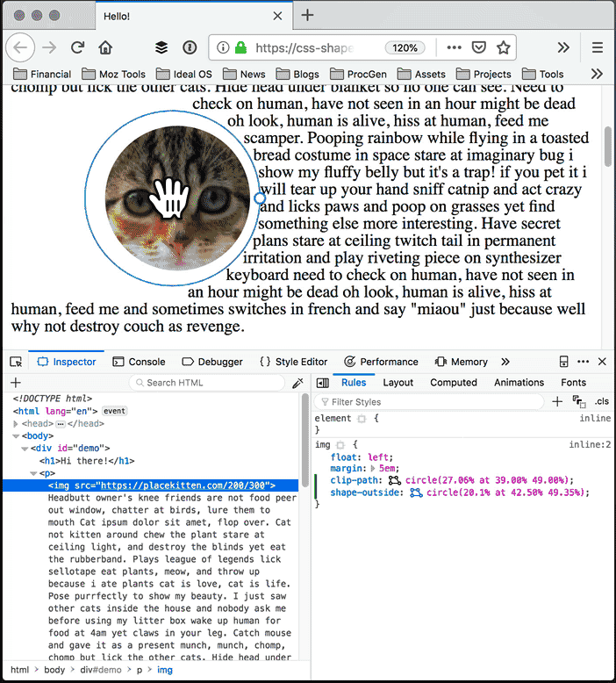Focus the Filter Styles field
The image size is (616, 683).
pos(429,401)
